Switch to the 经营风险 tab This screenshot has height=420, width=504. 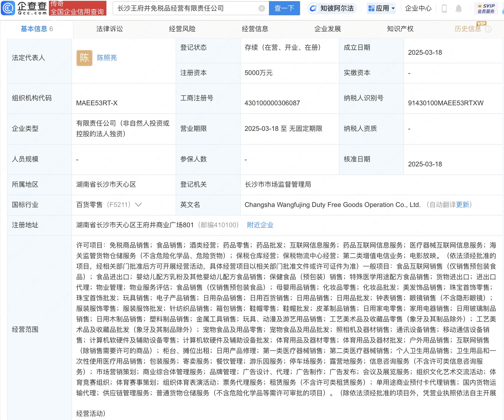(182, 29)
